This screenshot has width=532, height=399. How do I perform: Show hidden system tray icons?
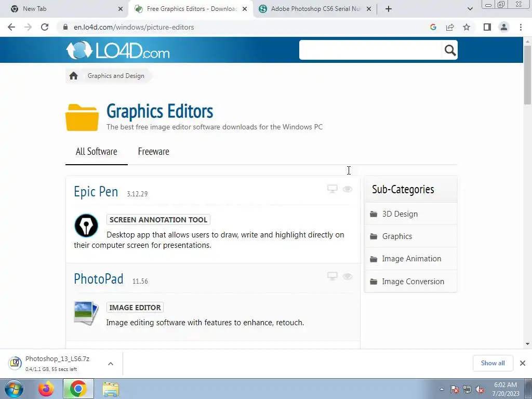(x=442, y=389)
